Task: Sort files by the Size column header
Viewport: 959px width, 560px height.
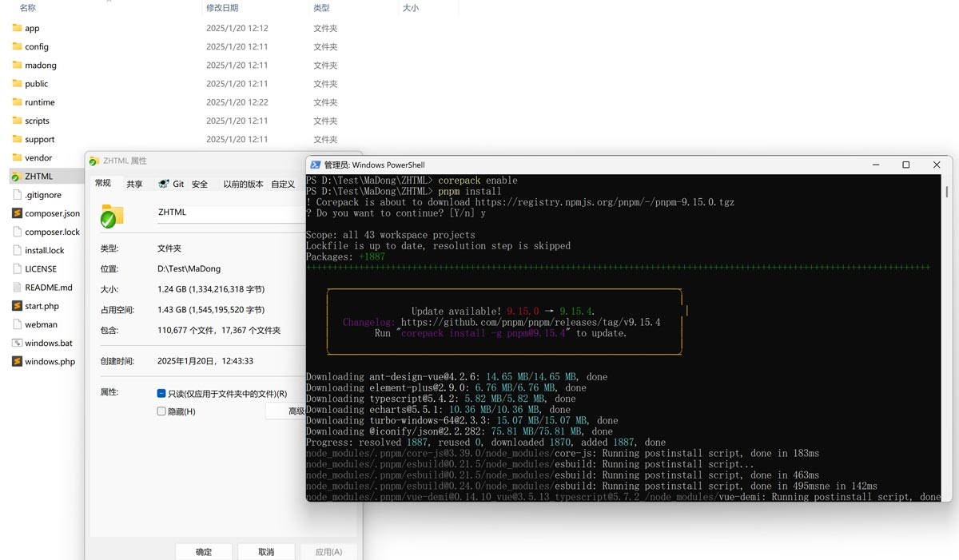Action: pos(410,8)
